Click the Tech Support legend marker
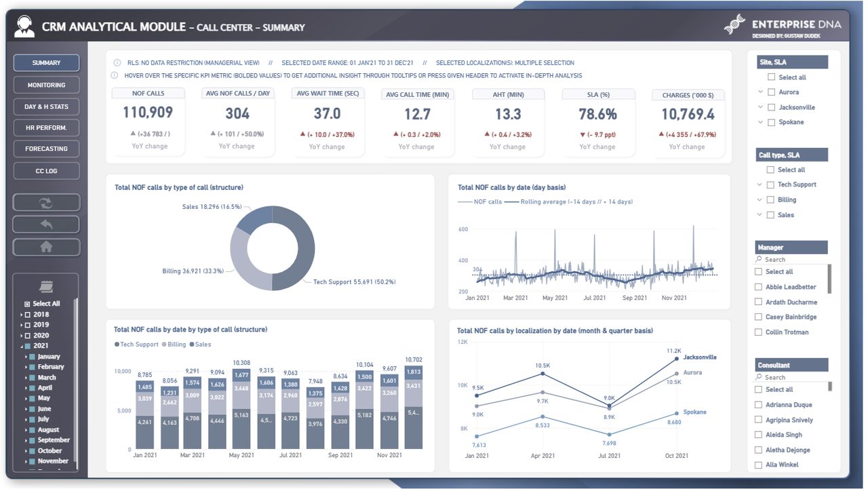 pyautogui.click(x=117, y=345)
